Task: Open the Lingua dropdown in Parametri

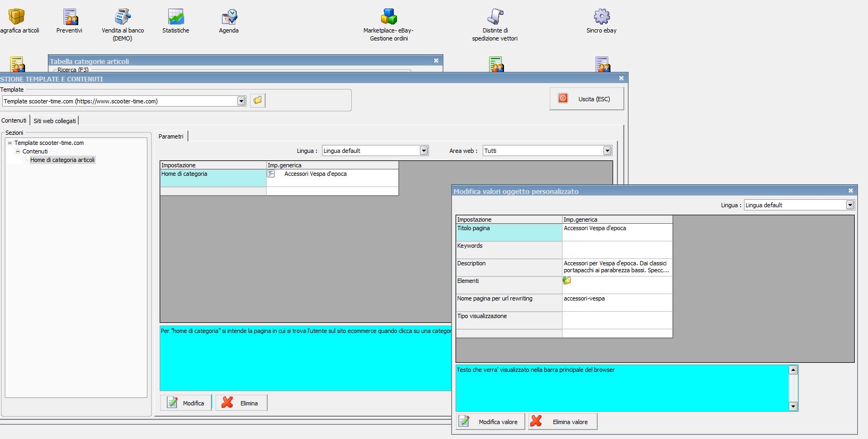Action: 424,151
